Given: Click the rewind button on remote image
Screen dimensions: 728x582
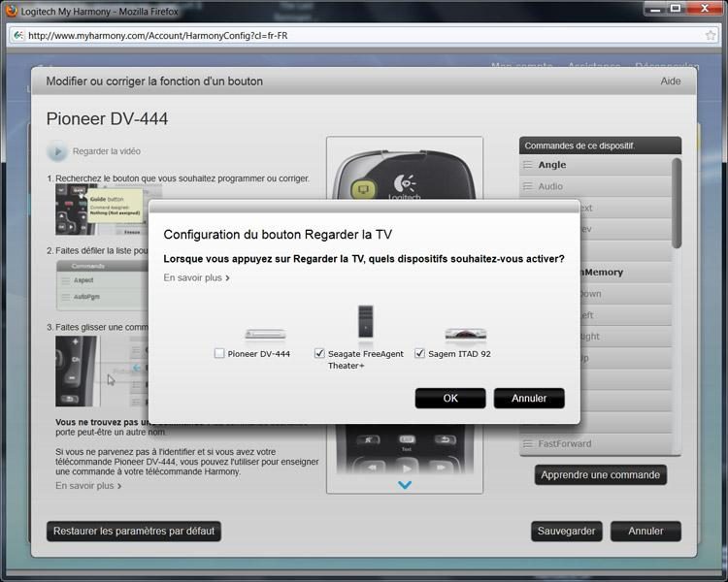Looking at the screenshot, I should (373, 468).
